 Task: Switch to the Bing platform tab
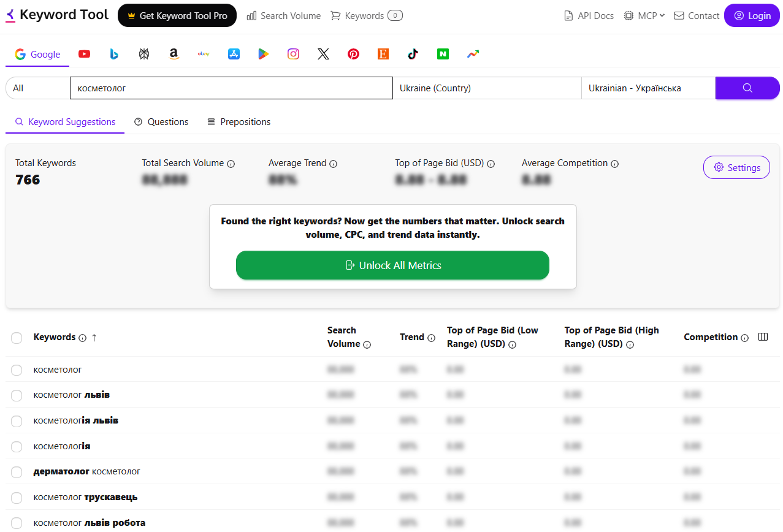coord(114,54)
